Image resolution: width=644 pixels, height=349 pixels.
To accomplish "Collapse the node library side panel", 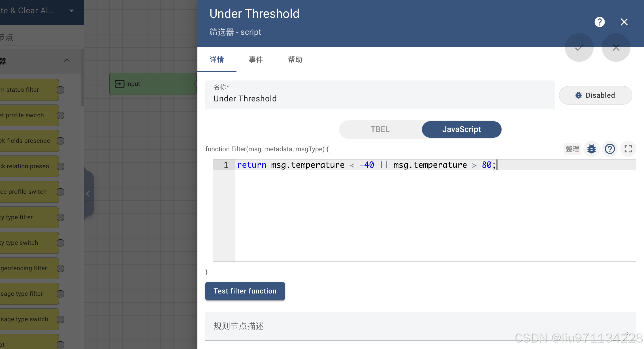I will pyautogui.click(x=88, y=194).
